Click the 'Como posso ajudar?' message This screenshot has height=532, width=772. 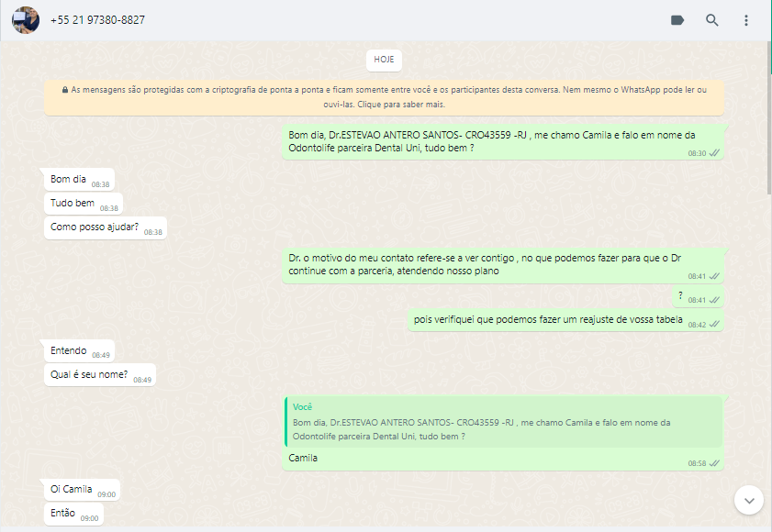(x=106, y=227)
